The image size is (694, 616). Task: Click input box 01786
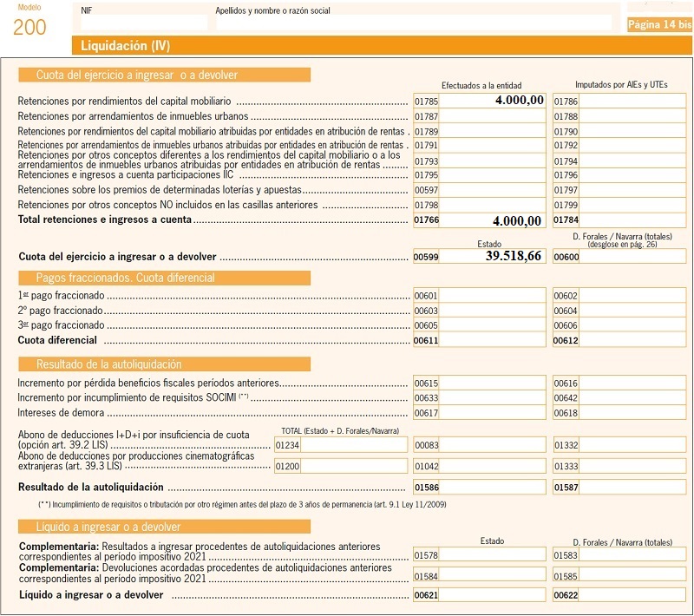[632, 102]
